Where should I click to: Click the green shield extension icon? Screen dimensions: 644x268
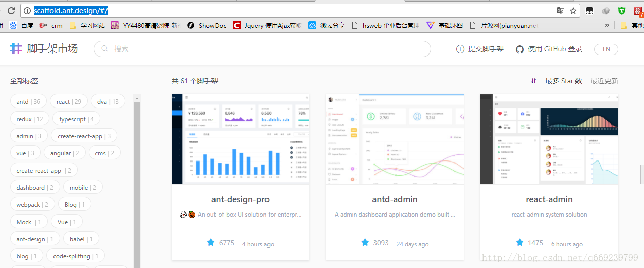tap(622, 10)
